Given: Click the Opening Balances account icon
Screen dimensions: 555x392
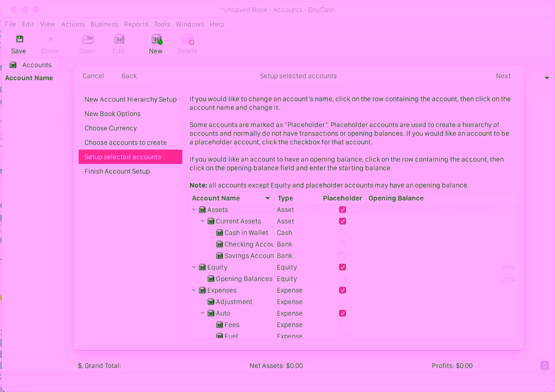Looking at the screenshot, I should click(211, 279).
